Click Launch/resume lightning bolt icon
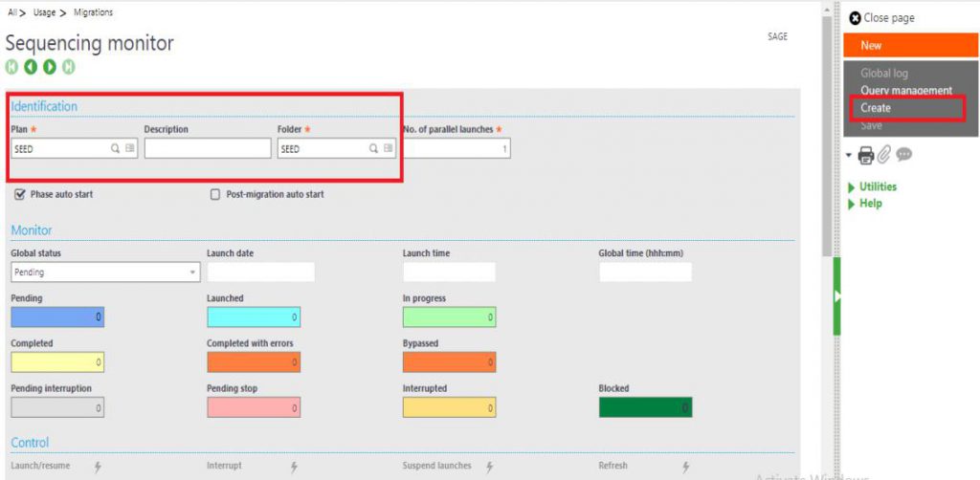 (99, 467)
